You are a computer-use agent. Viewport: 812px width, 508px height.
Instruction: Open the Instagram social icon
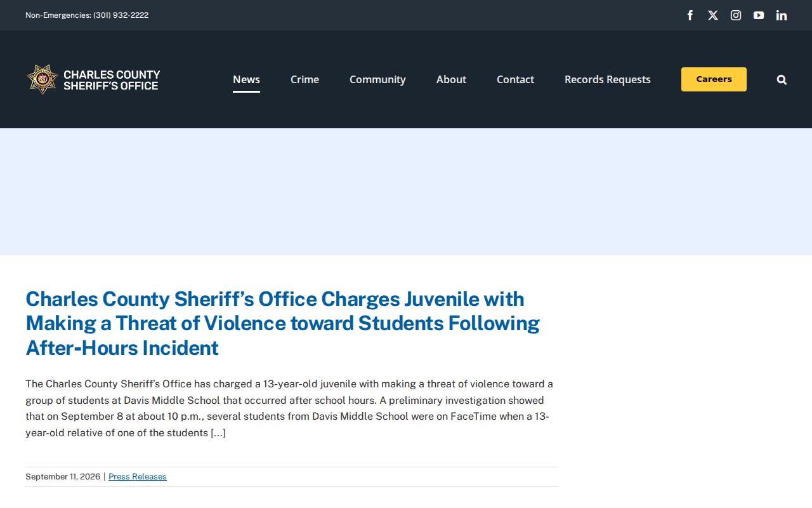pos(736,15)
